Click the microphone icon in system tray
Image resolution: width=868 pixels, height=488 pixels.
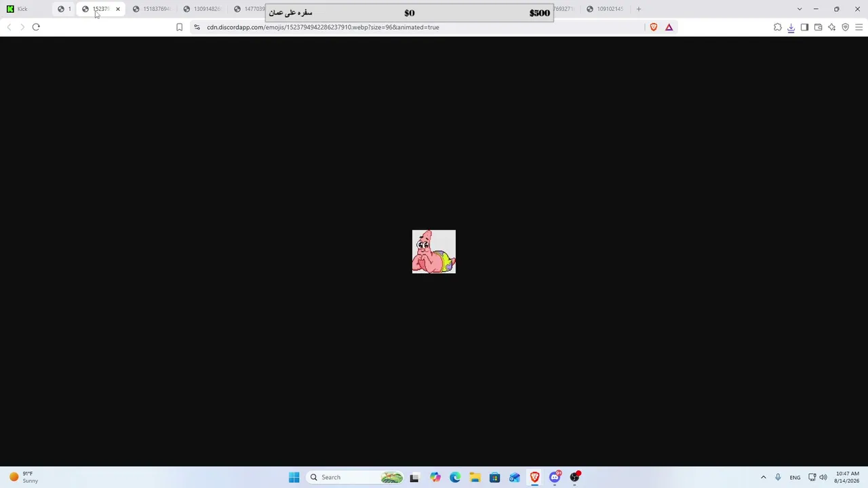click(x=778, y=477)
